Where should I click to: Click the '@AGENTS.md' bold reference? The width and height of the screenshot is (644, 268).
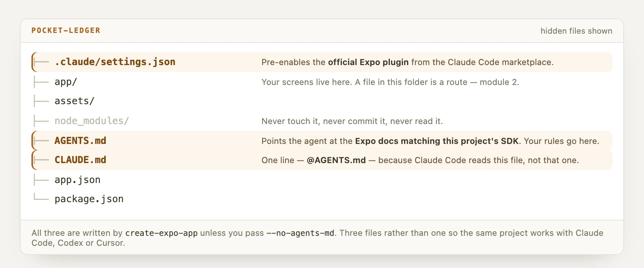pos(336,160)
